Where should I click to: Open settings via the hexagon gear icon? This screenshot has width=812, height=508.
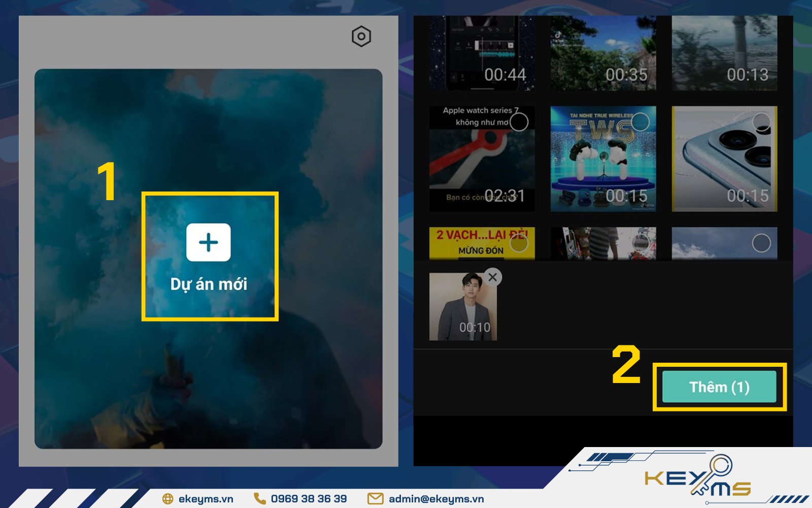[x=361, y=37]
